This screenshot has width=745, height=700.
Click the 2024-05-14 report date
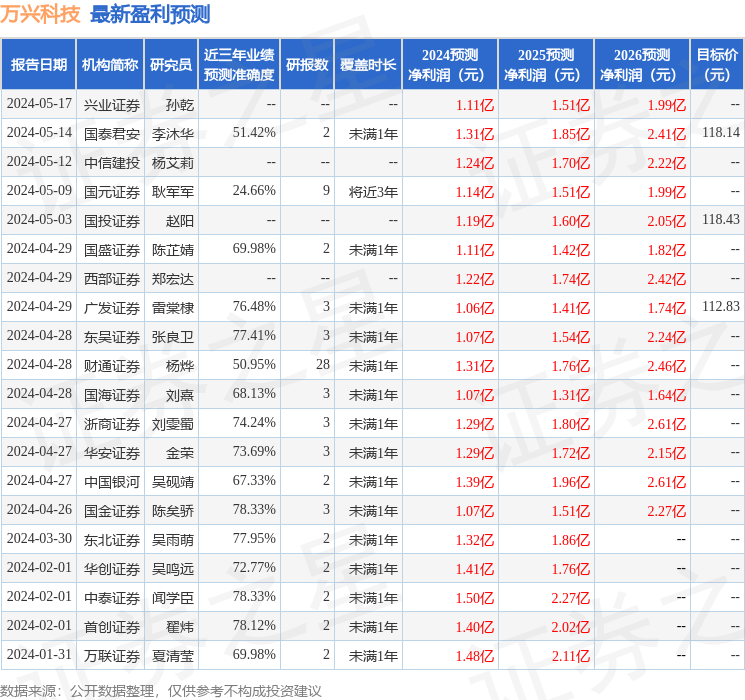click(x=39, y=133)
